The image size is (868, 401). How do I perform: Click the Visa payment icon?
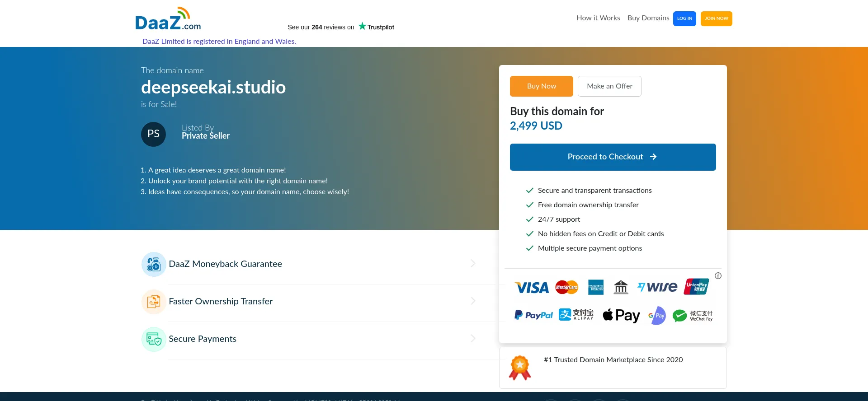(x=532, y=288)
